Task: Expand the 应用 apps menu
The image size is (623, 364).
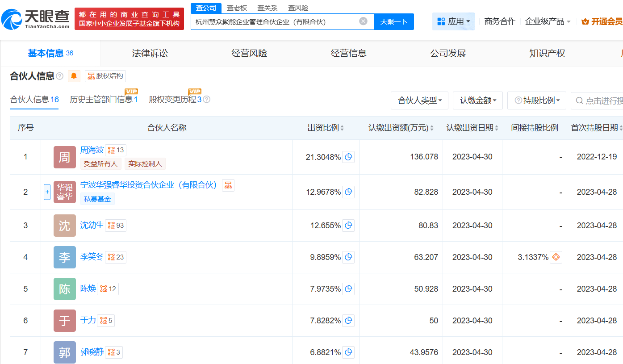Action: (453, 21)
